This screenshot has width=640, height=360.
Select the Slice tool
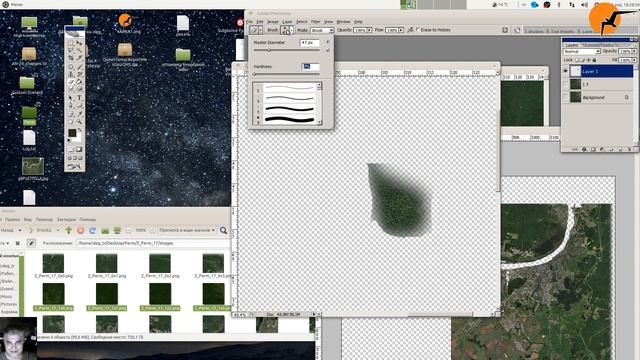tap(80, 58)
